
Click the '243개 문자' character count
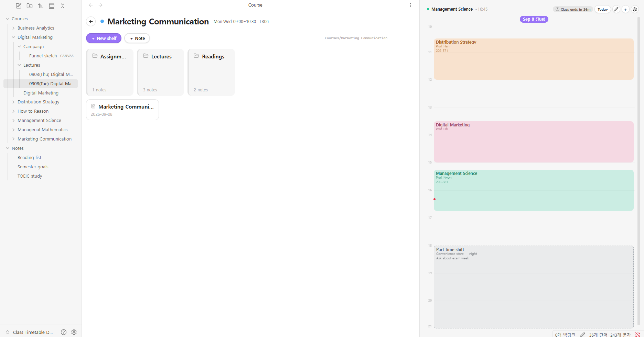(621, 335)
